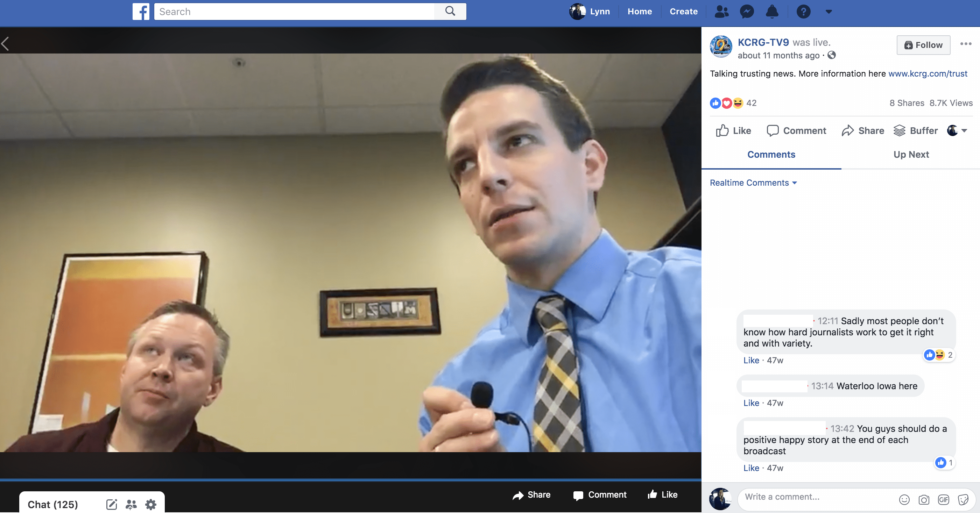The image size is (980, 513).
Task: Click the about 11 months ago timestamp
Action: point(778,56)
